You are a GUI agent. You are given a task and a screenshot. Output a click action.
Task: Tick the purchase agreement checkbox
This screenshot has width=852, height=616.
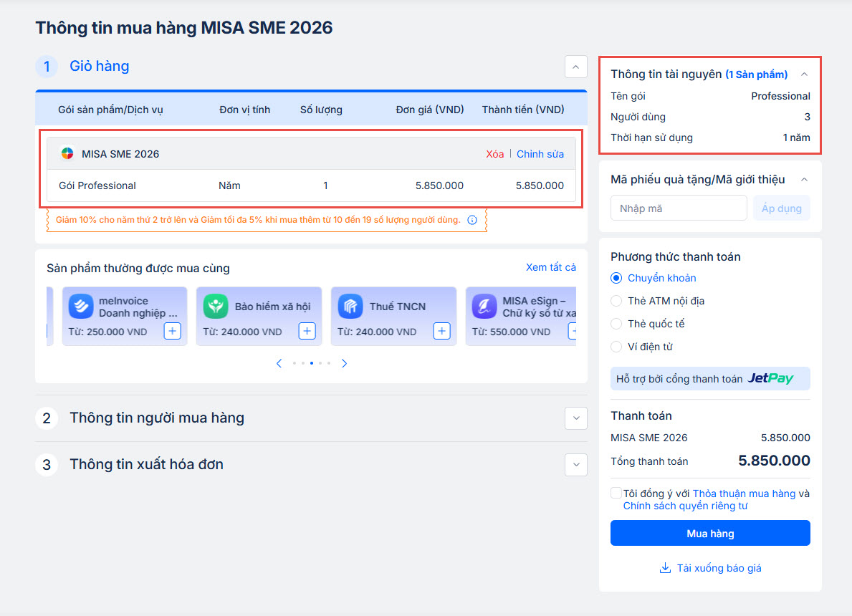pyautogui.click(x=616, y=494)
